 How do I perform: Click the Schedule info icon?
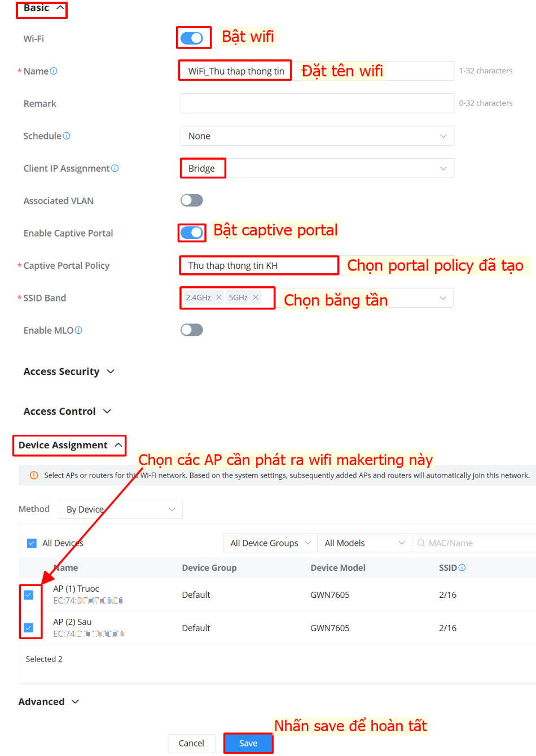pos(67,136)
